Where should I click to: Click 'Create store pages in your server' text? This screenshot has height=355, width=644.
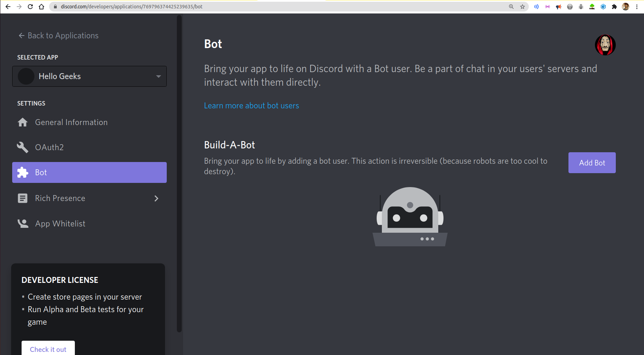coord(85,297)
